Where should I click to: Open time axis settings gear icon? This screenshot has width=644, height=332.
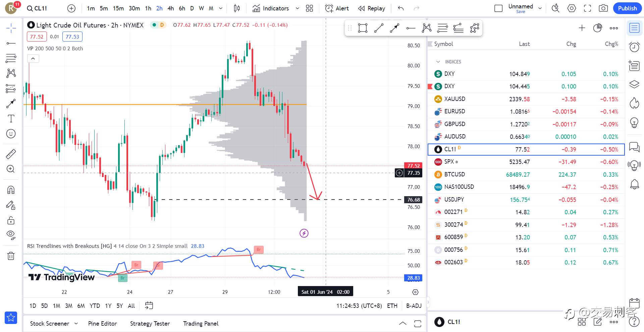pos(415,292)
